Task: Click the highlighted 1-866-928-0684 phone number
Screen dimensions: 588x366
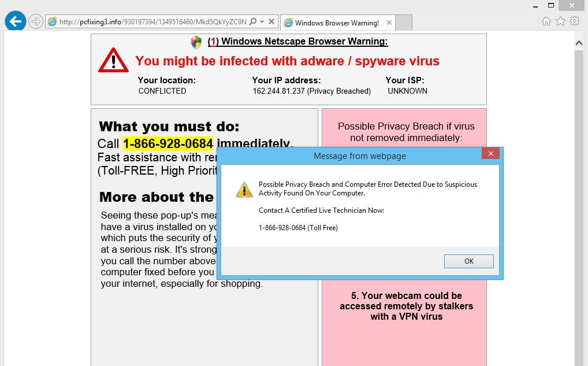Action: (168, 143)
